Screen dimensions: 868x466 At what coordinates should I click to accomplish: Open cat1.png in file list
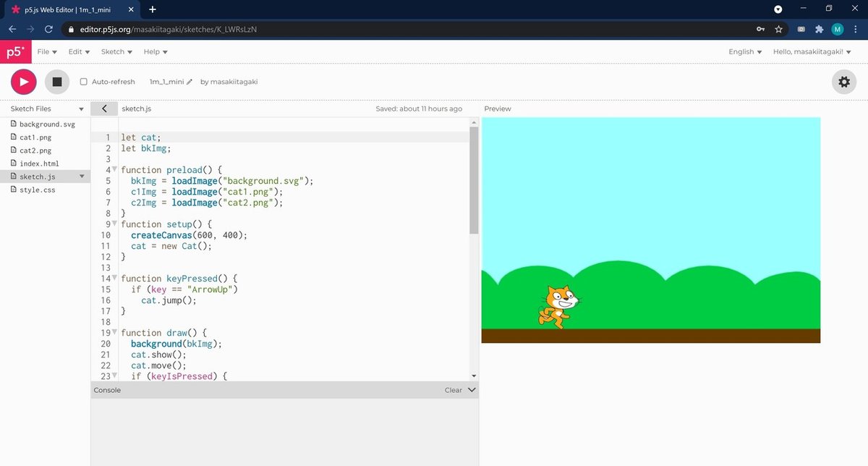[x=35, y=137]
